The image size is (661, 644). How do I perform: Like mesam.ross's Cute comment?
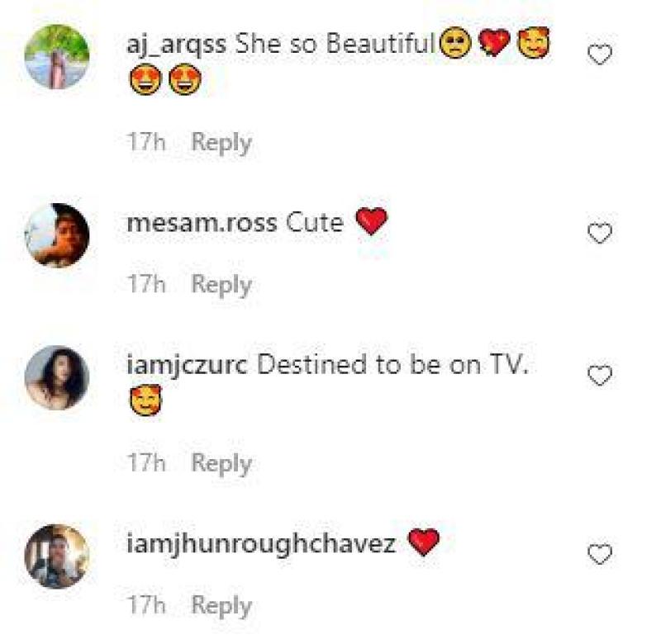tap(600, 233)
